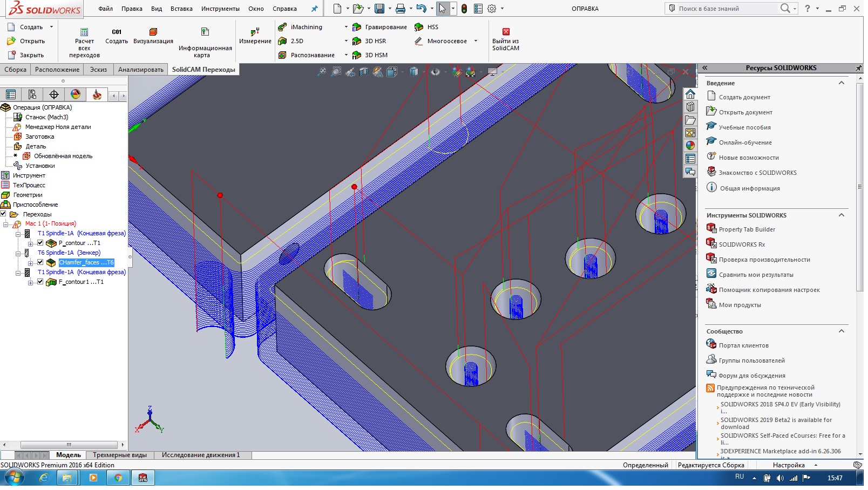Open the SolidCAM Manager tab icon
Screen dimensions: 868x490
coord(97,94)
